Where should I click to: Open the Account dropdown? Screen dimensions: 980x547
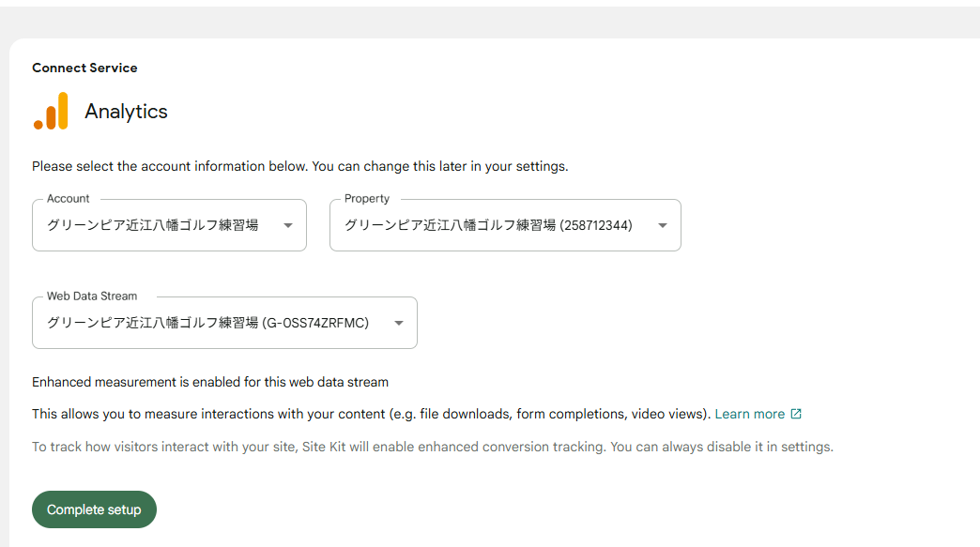169,225
